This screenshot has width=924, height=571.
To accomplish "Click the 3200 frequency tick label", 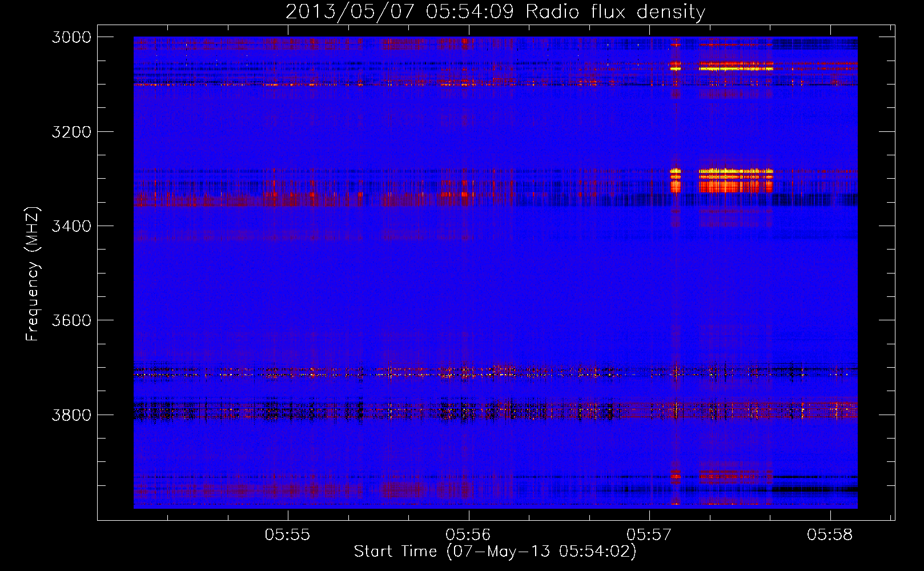I will [x=71, y=132].
